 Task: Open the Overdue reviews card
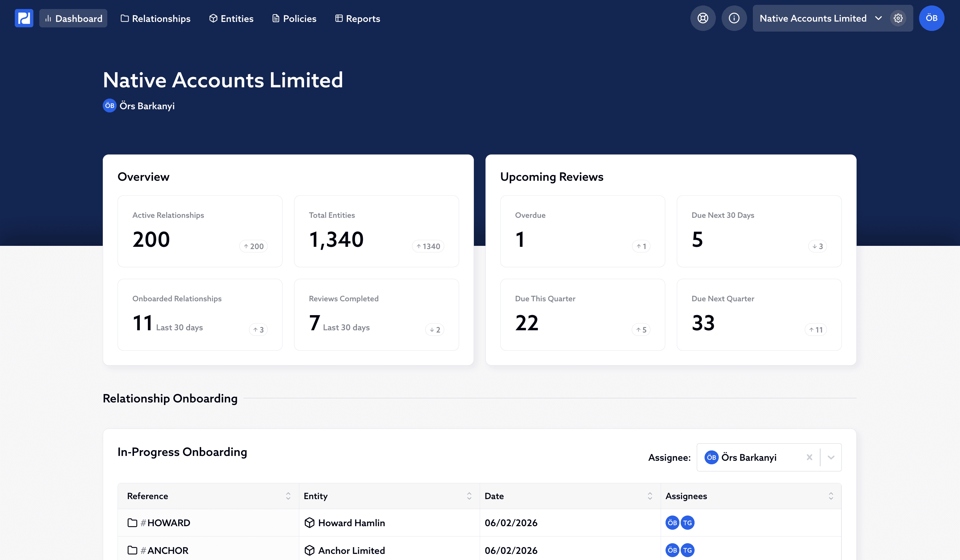[582, 231]
